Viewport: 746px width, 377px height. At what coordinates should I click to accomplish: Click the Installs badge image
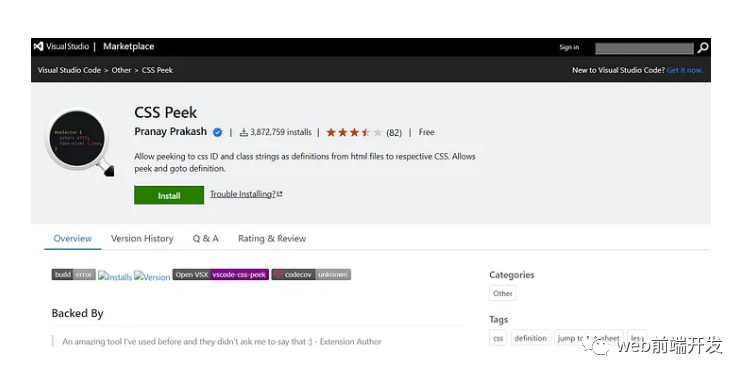pos(115,277)
